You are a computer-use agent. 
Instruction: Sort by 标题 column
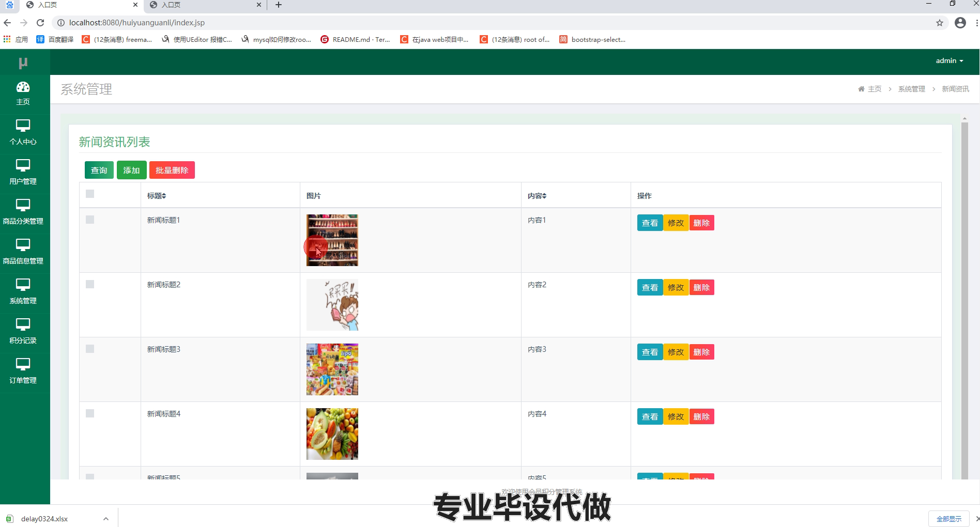click(x=157, y=196)
